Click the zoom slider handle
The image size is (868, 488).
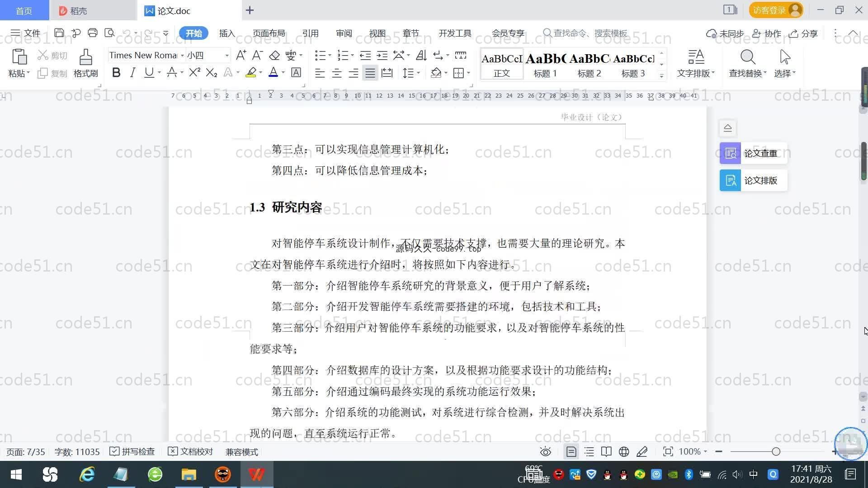776,451
